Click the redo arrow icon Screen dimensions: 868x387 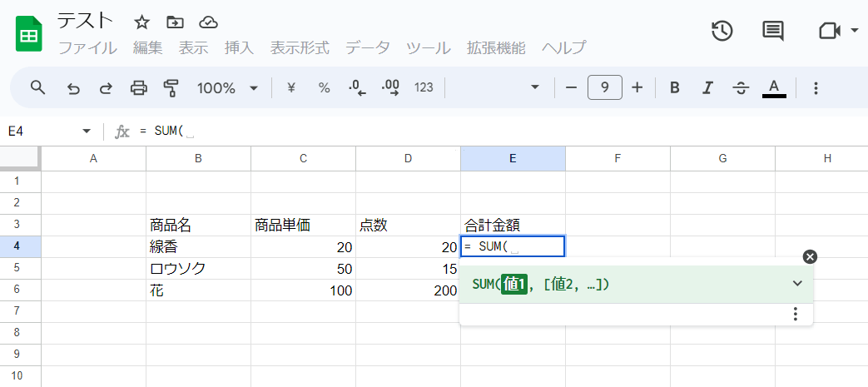[106, 88]
